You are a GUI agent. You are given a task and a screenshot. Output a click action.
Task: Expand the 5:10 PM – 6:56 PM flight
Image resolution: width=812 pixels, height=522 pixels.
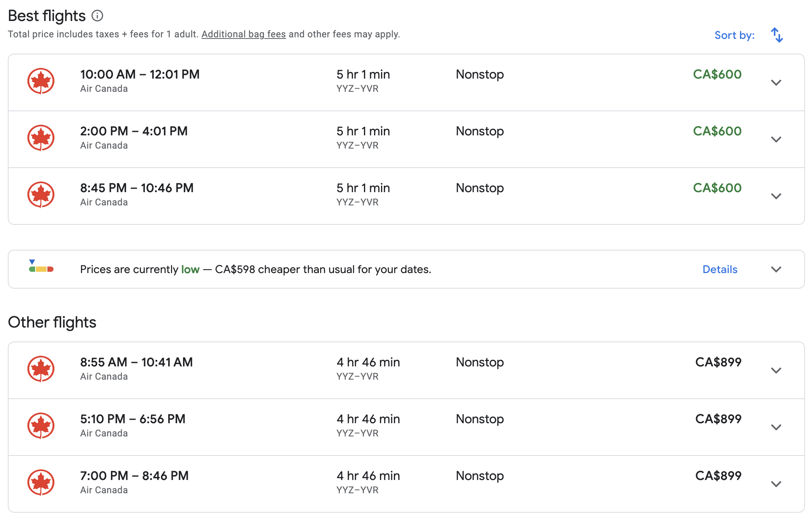tap(776, 427)
